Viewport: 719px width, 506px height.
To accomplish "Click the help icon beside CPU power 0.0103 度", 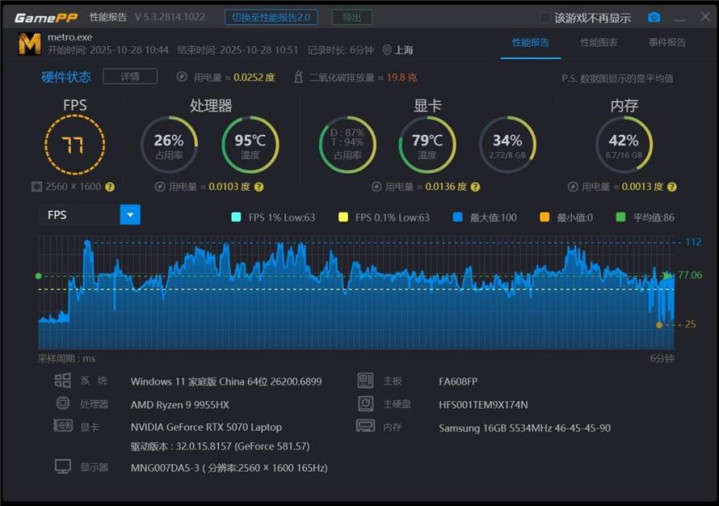I will (x=259, y=187).
